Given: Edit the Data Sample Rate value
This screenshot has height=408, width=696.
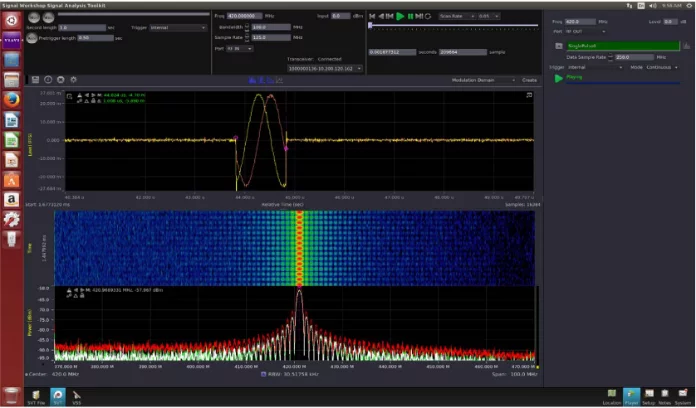Looking at the screenshot, I should [634, 57].
